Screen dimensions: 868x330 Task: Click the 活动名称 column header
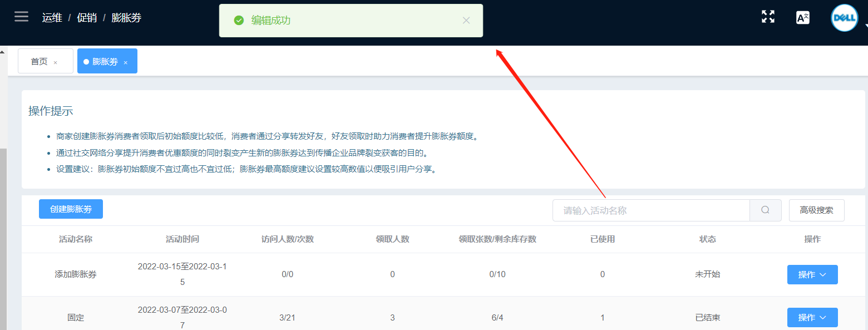coord(76,239)
